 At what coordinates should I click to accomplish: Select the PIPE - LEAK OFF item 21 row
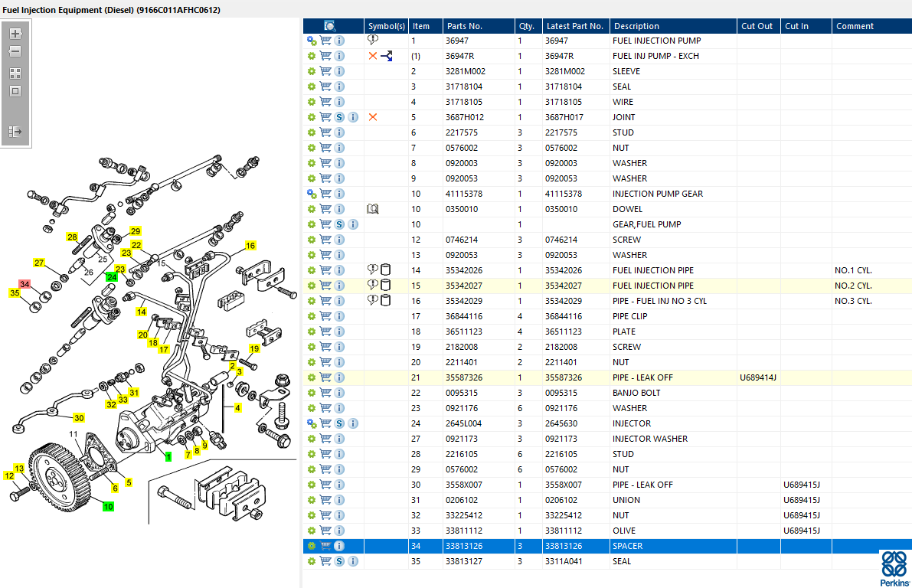pos(607,377)
